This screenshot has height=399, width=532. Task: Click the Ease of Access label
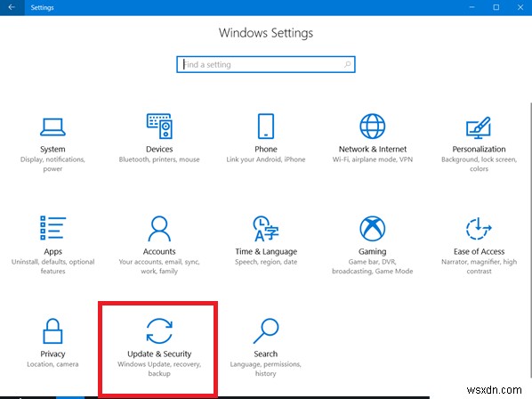479,252
